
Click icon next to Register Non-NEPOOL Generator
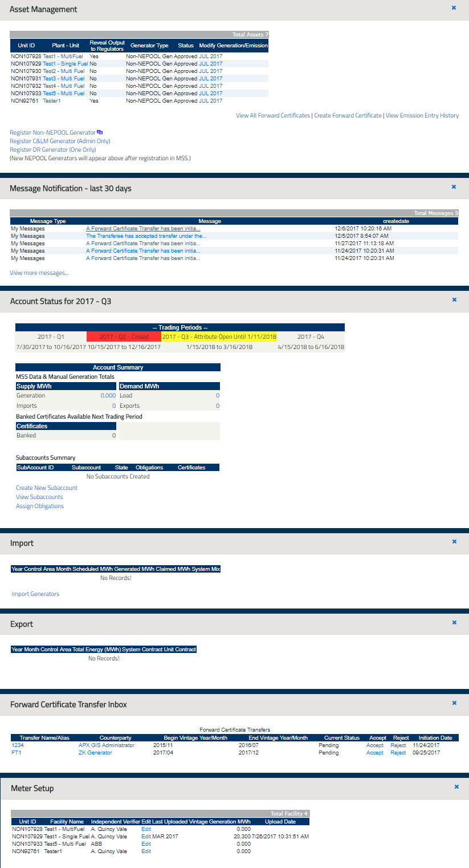tap(100, 132)
